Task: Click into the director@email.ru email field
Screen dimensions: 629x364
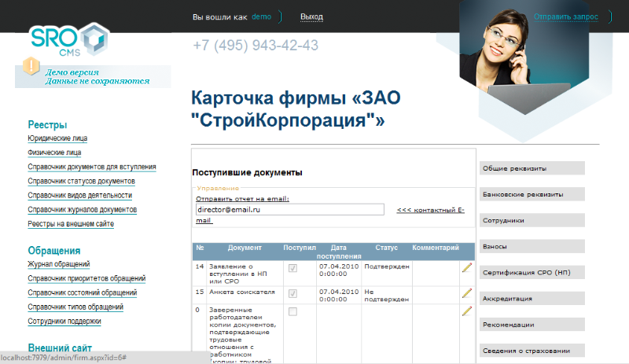Action: tap(289, 210)
